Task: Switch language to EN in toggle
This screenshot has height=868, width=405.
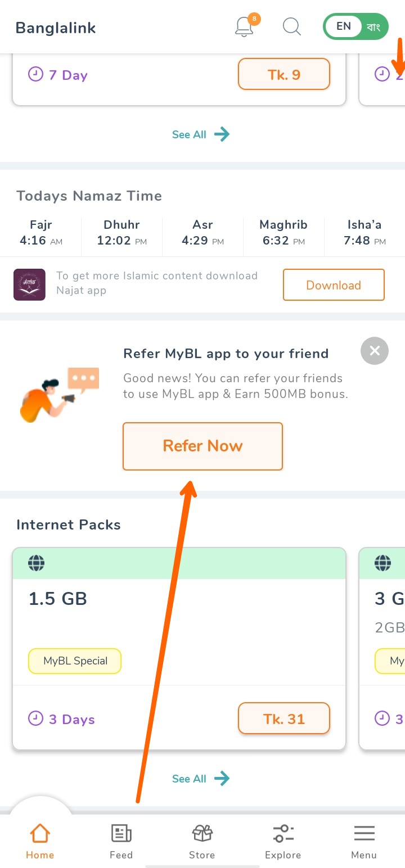Action: [x=343, y=26]
